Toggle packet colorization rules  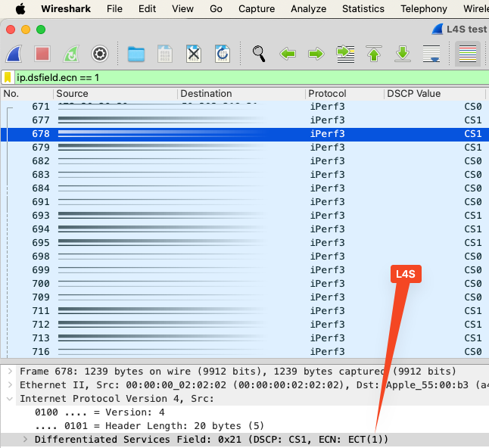tap(468, 54)
